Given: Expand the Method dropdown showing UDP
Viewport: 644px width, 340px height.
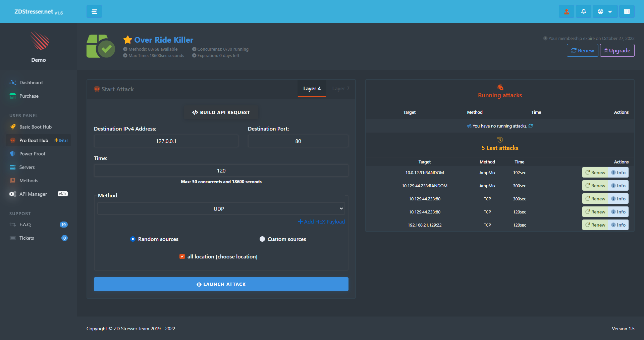Looking at the screenshot, I should pyautogui.click(x=221, y=209).
